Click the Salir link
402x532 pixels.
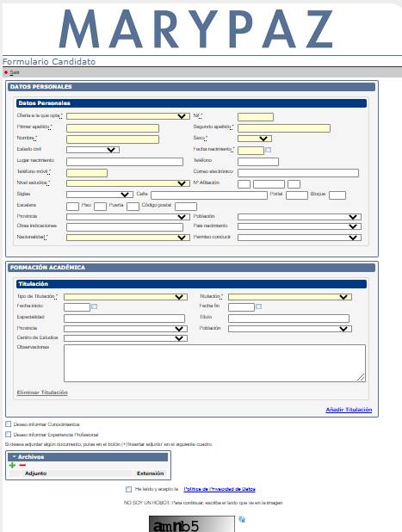click(15, 72)
